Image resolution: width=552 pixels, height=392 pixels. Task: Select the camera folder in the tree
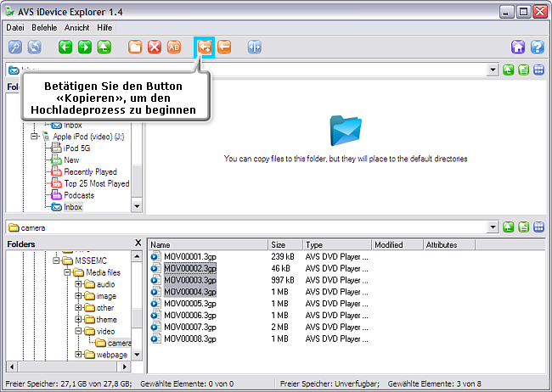tap(113, 343)
